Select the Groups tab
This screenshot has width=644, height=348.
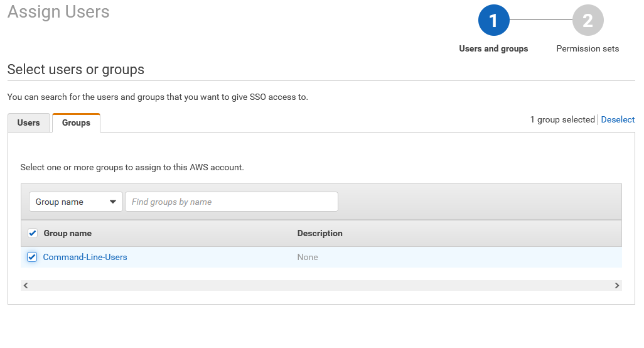pos(76,123)
